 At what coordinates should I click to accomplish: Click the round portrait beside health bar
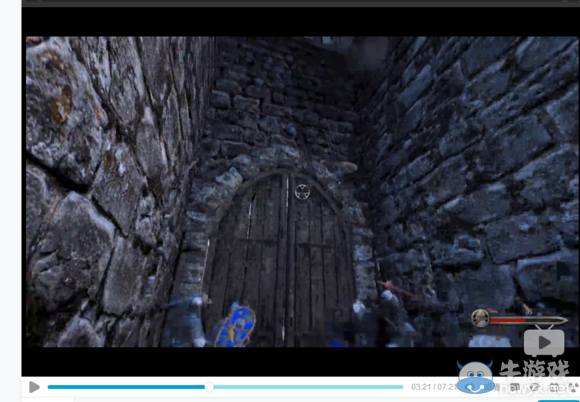pos(480,318)
